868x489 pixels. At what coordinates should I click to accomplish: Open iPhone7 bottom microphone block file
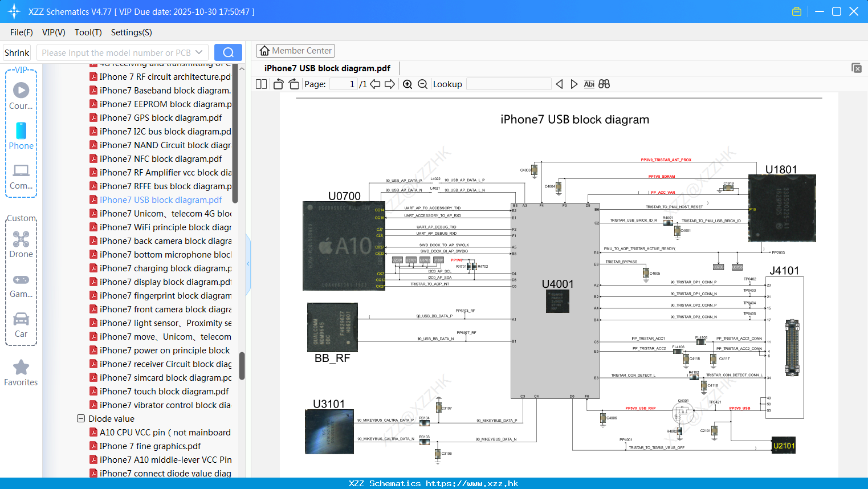160,255
